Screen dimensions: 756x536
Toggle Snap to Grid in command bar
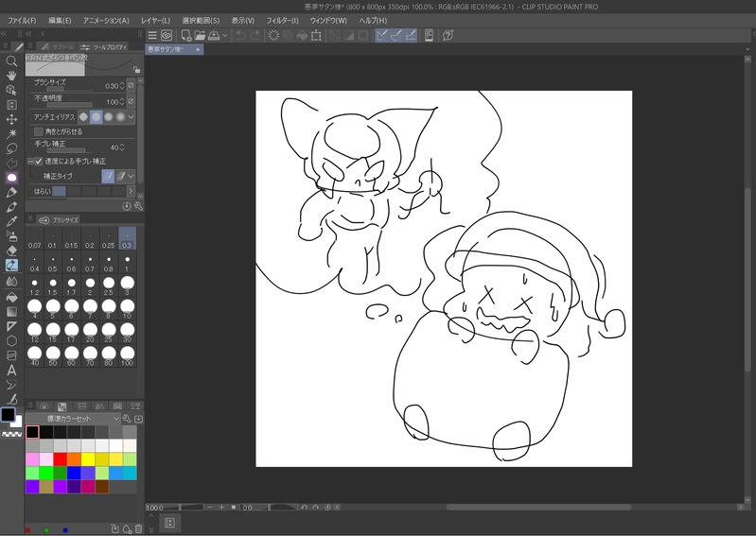point(411,35)
